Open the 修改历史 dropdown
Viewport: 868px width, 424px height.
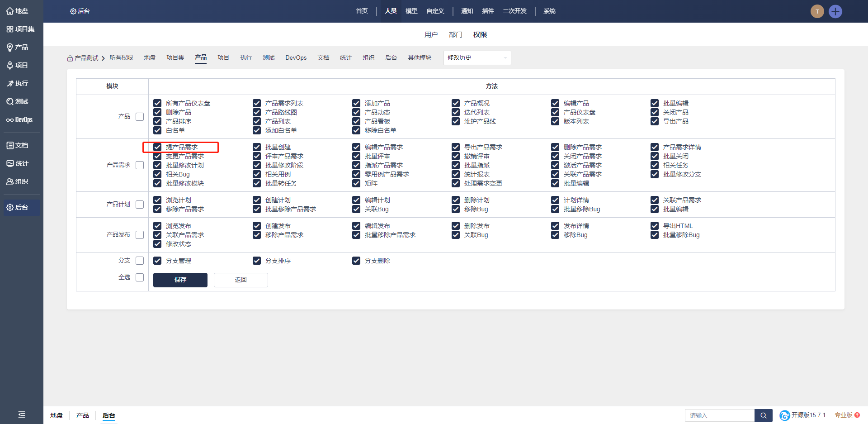tap(477, 58)
